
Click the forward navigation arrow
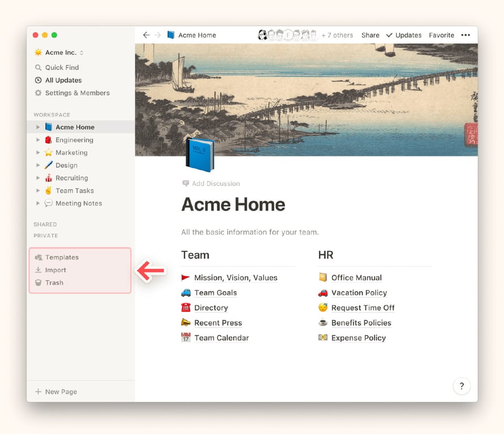coord(157,35)
